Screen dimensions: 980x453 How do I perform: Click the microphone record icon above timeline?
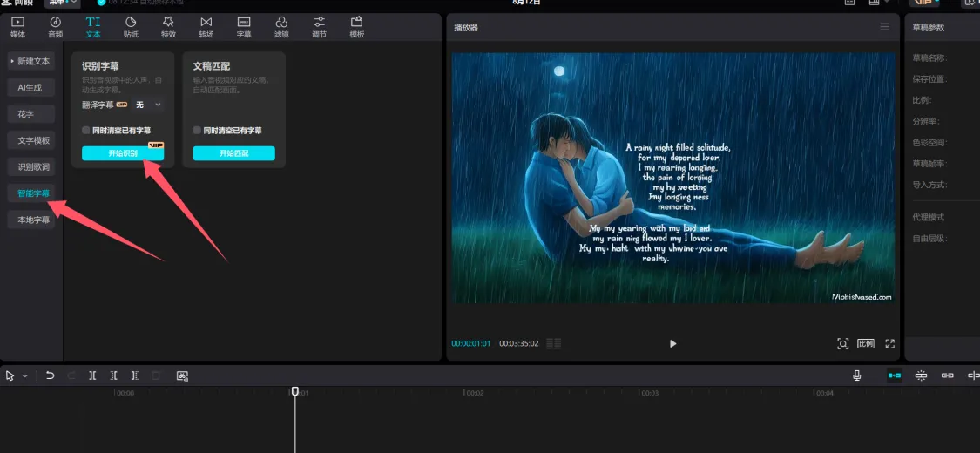(x=856, y=375)
